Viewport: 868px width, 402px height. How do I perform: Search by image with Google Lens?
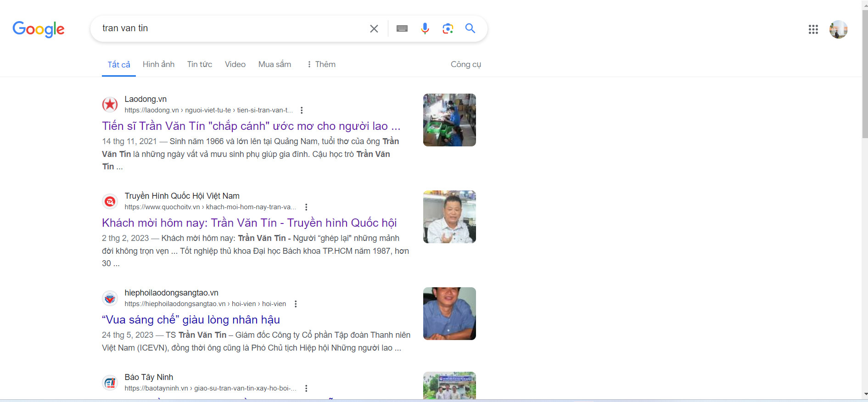(448, 28)
